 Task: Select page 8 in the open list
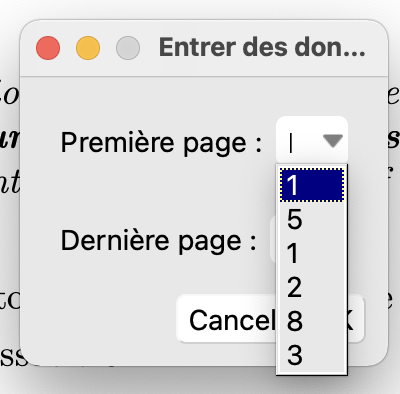point(312,321)
